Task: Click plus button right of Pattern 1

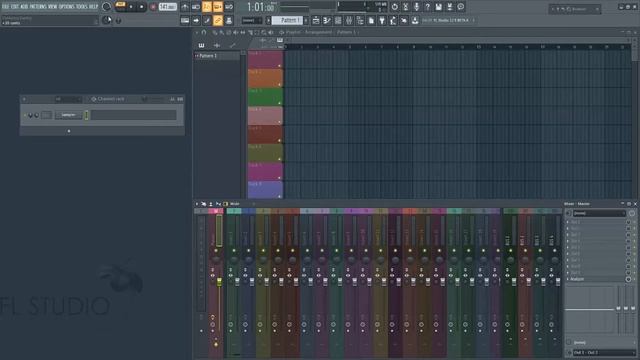Action: (x=306, y=20)
